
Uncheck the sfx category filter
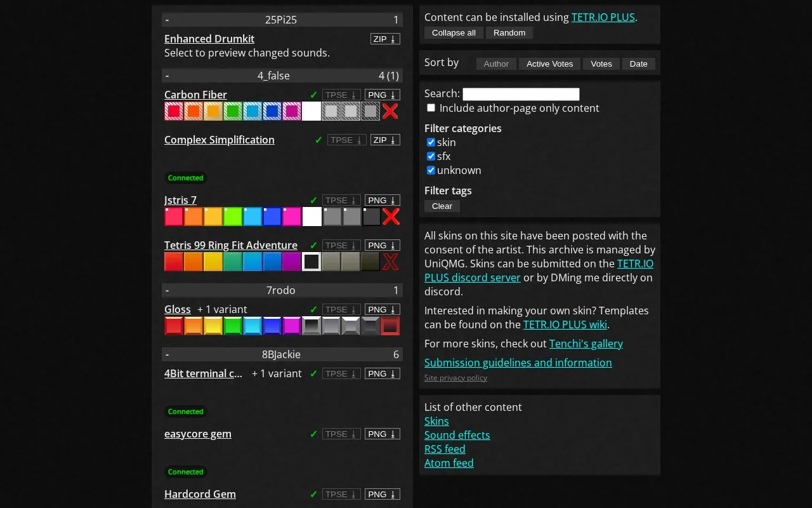431,156
